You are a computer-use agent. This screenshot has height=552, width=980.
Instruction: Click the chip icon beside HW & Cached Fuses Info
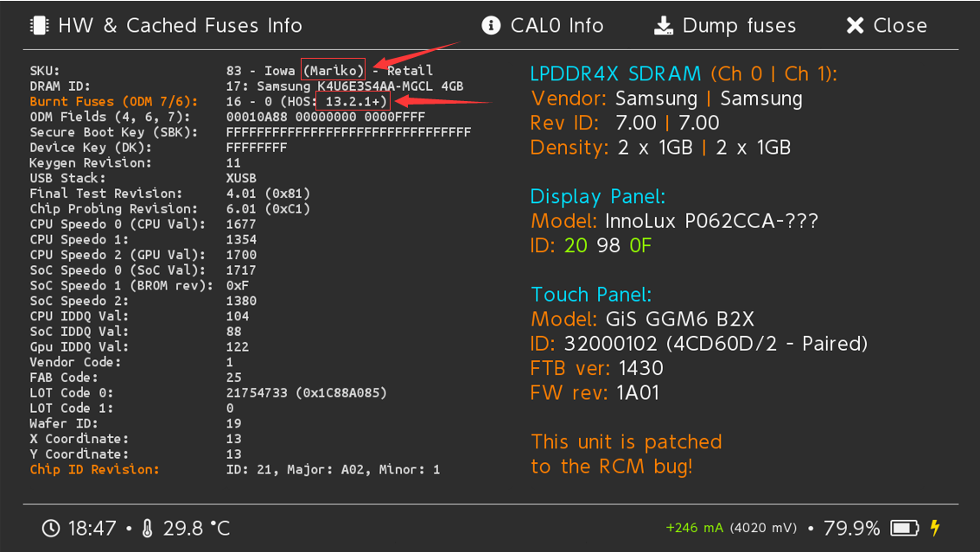tap(39, 25)
